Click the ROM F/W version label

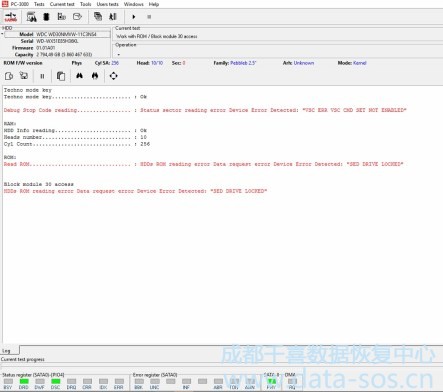[23, 63]
